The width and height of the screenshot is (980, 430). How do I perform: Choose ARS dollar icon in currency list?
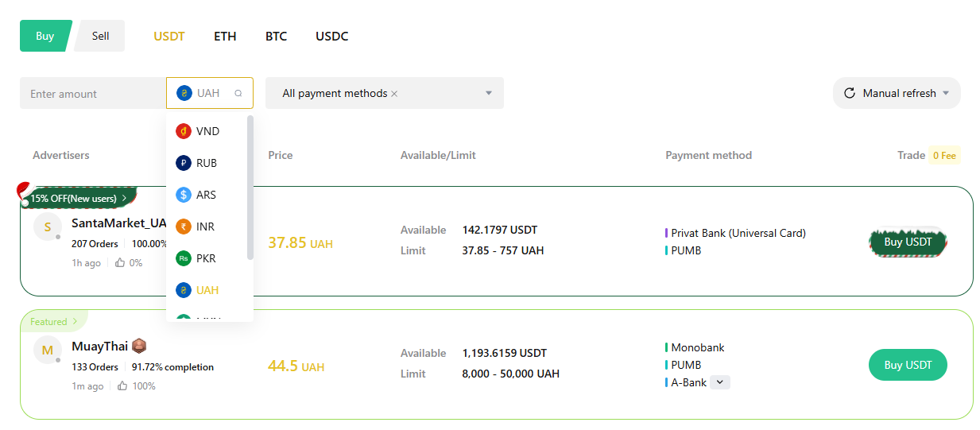click(184, 195)
